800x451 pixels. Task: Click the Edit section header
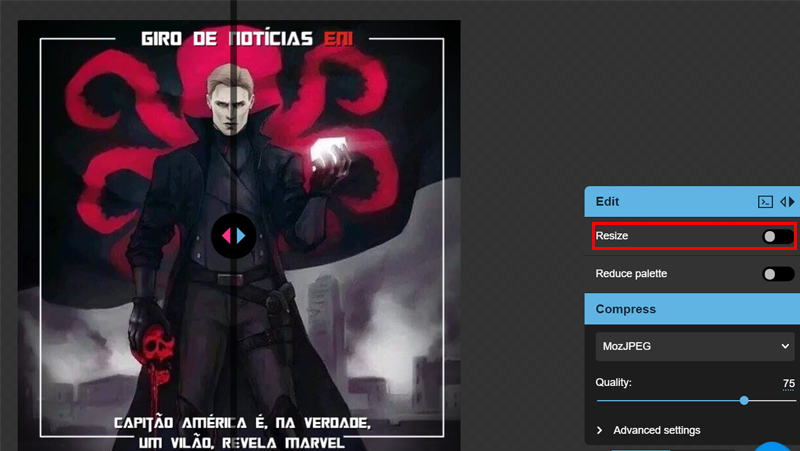pos(692,202)
